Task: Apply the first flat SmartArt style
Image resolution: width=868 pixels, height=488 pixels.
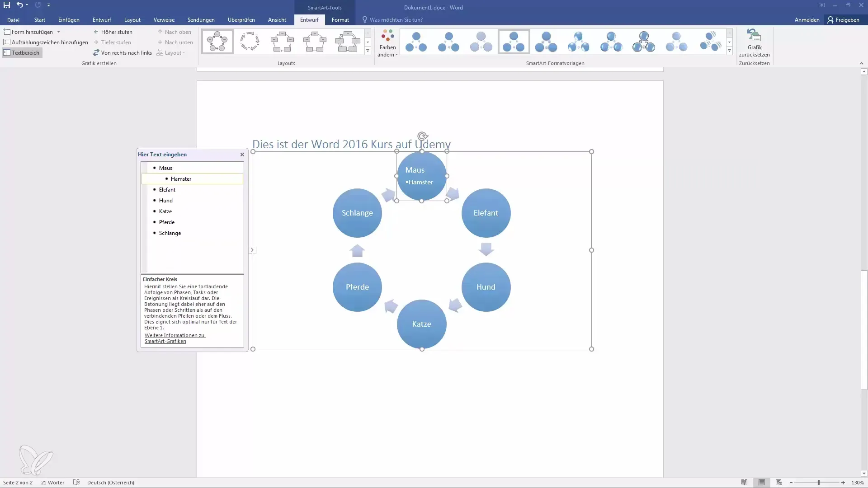Action: point(416,42)
